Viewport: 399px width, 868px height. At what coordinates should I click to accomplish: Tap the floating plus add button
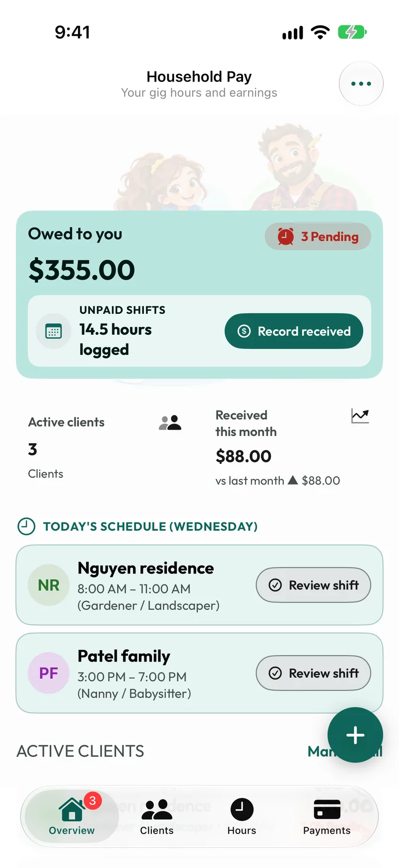pyautogui.click(x=355, y=735)
